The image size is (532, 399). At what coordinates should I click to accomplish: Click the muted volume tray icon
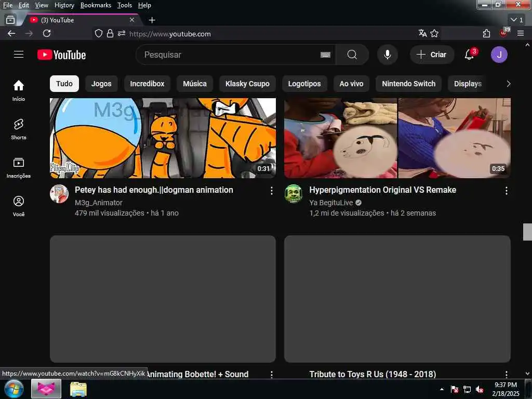point(480,390)
